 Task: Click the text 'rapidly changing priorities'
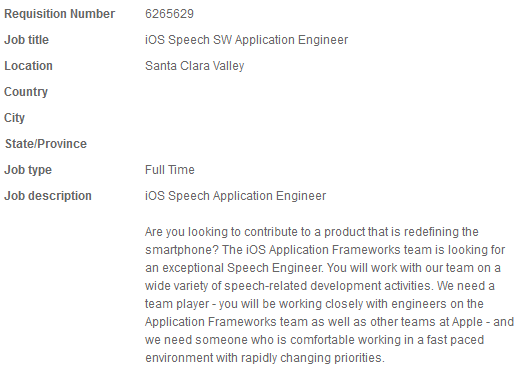pos(313,358)
